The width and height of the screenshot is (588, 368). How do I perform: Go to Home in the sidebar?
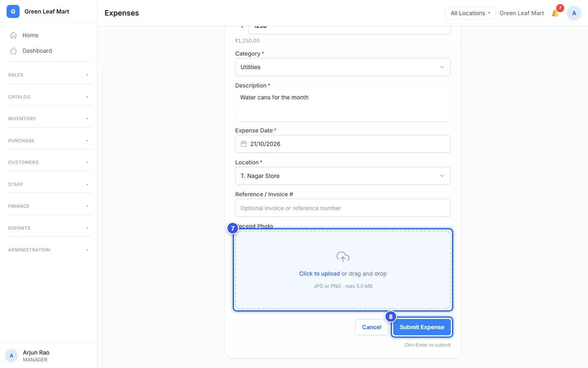49,35
